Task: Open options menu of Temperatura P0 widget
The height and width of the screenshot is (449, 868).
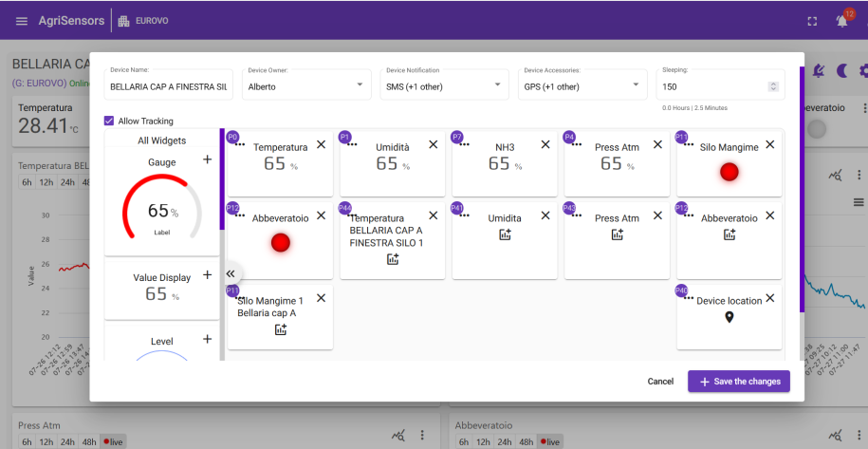Action: (240, 144)
